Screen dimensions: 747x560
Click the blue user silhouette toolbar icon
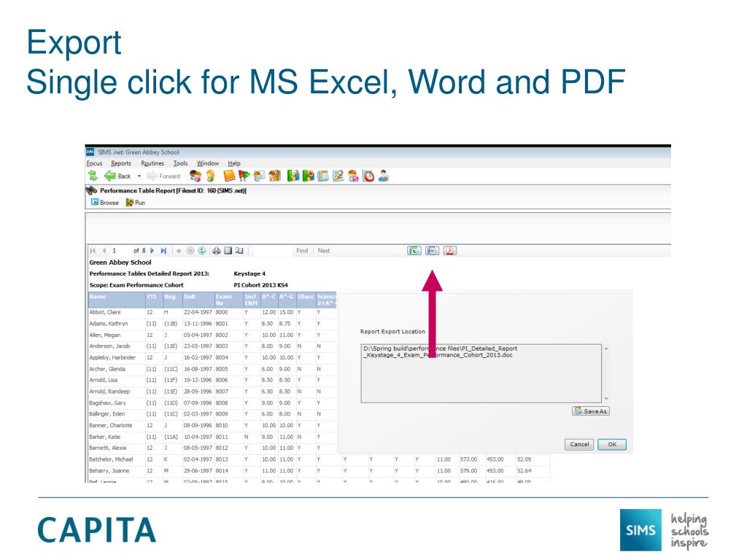click(384, 176)
